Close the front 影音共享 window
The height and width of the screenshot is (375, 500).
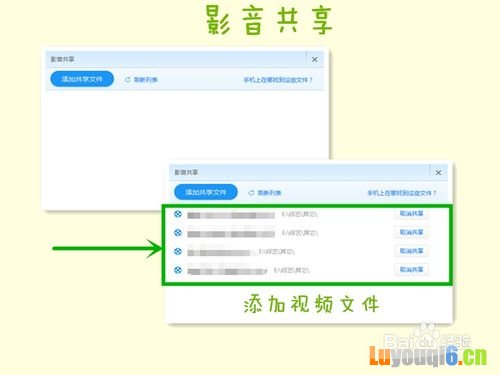[x=438, y=173]
